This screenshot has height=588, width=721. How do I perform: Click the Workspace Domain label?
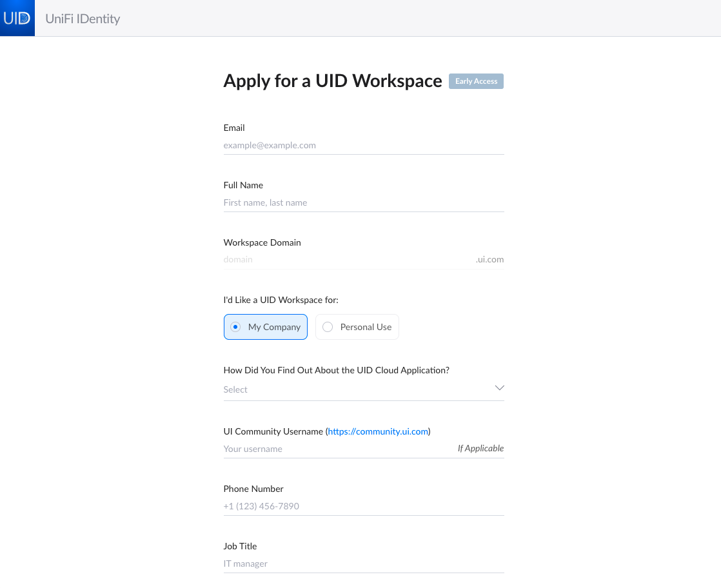click(x=262, y=242)
